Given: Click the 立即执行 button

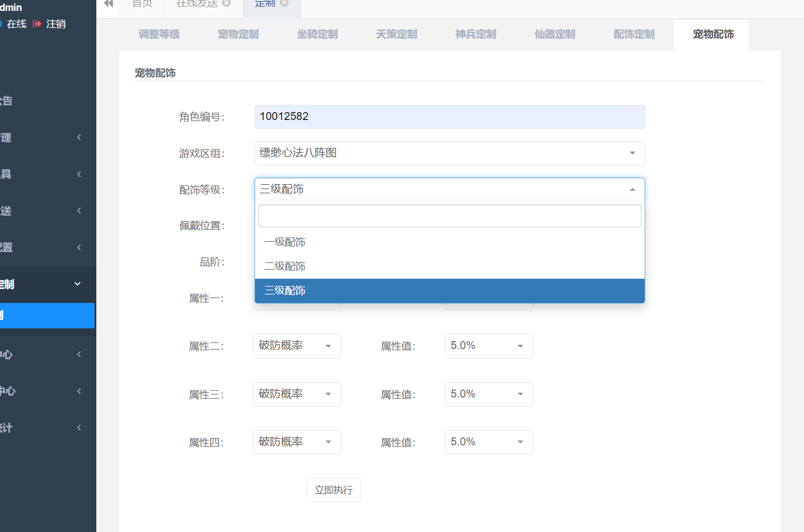Looking at the screenshot, I should [x=333, y=490].
